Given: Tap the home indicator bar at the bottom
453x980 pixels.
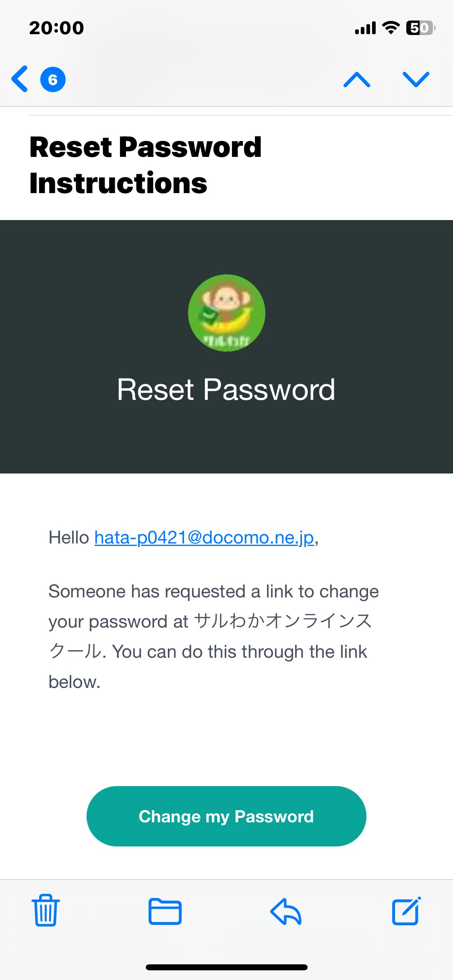Looking at the screenshot, I should 227,967.
